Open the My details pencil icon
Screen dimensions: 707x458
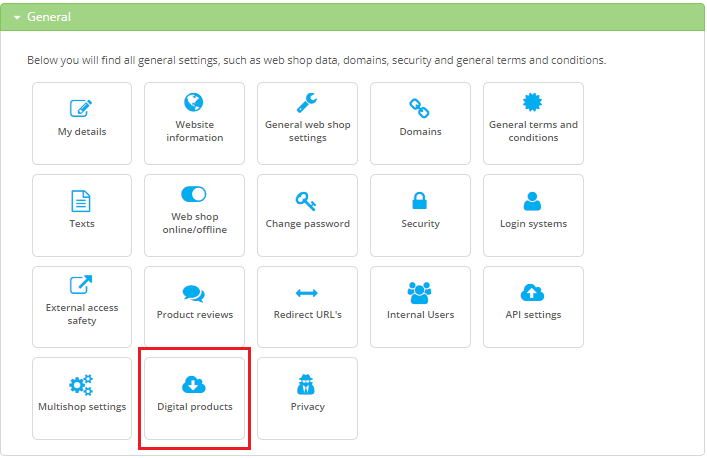click(81, 108)
